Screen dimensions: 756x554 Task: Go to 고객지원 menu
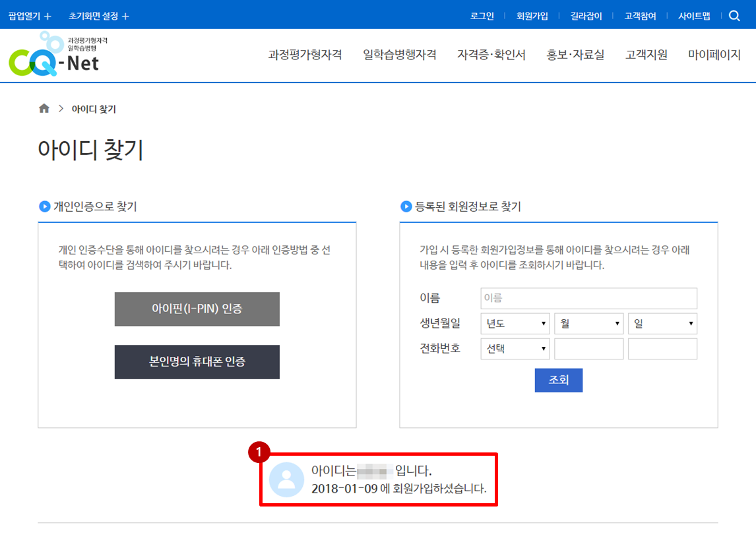click(646, 55)
